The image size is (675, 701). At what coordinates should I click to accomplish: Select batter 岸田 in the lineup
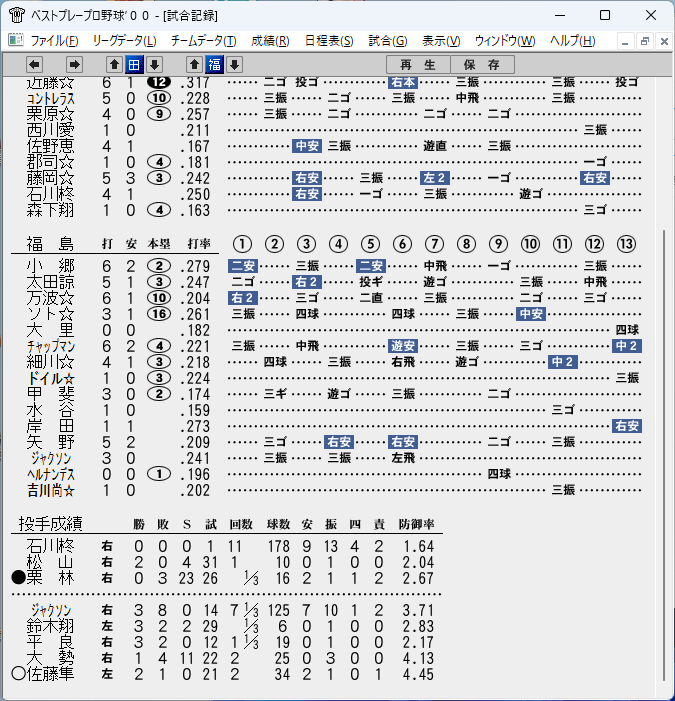pyautogui.click(x=50, y=427)
